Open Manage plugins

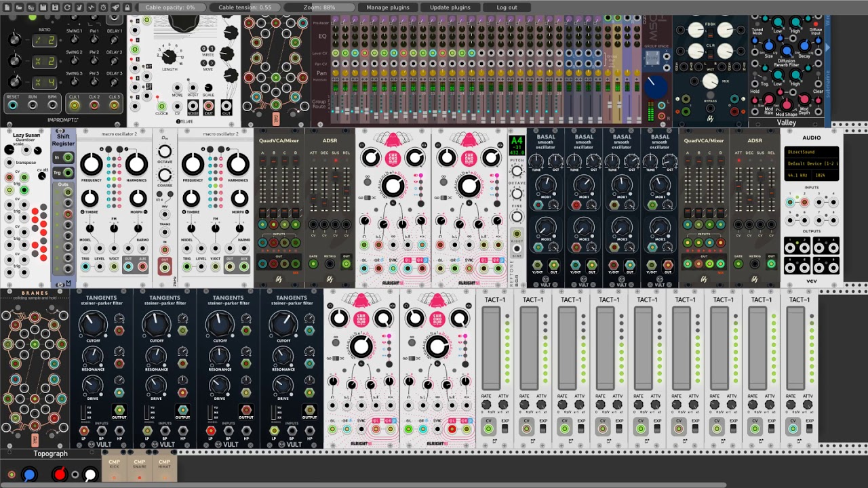pos(388,7)
